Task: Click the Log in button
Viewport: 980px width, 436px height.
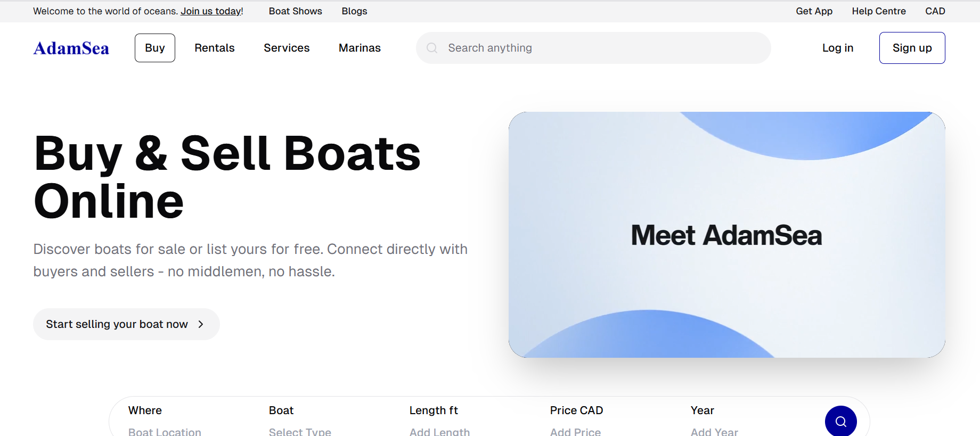Action: click(838, 48)
